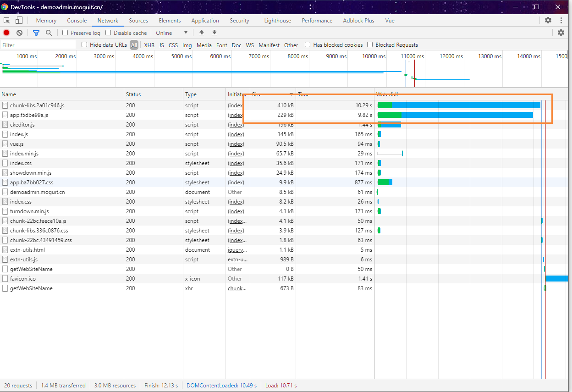Screen dimensions: 572x392
Task: Filter requests by Doc type
Action: coord(236,45)
